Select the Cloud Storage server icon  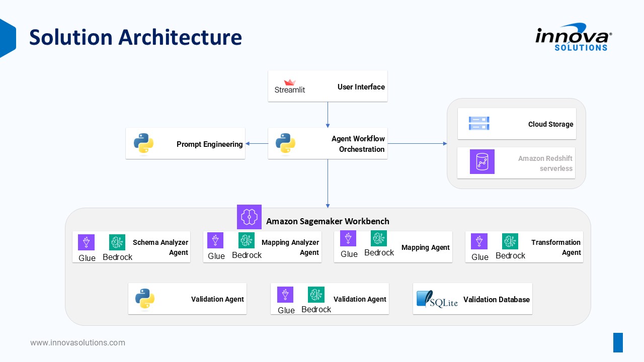[x=478, y=124]
